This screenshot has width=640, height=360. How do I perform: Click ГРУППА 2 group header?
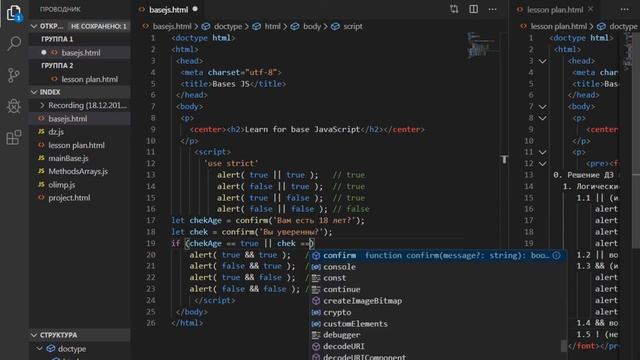[x=57, y=66]
